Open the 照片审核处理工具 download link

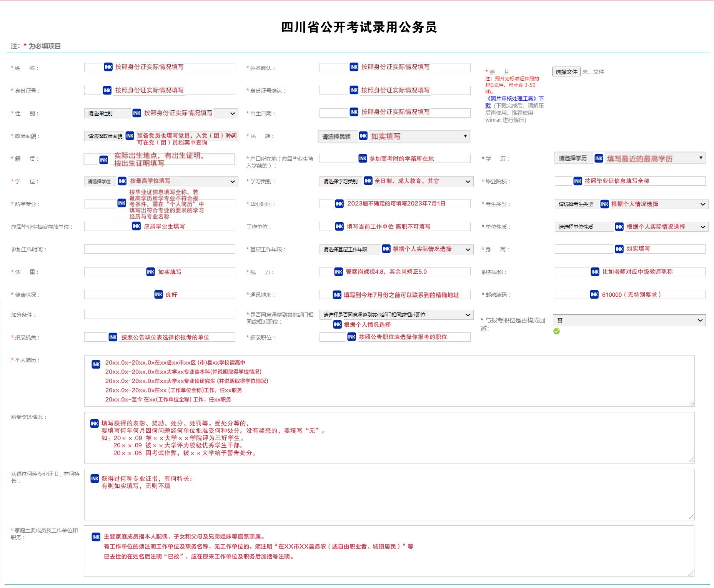click(514, 98)
